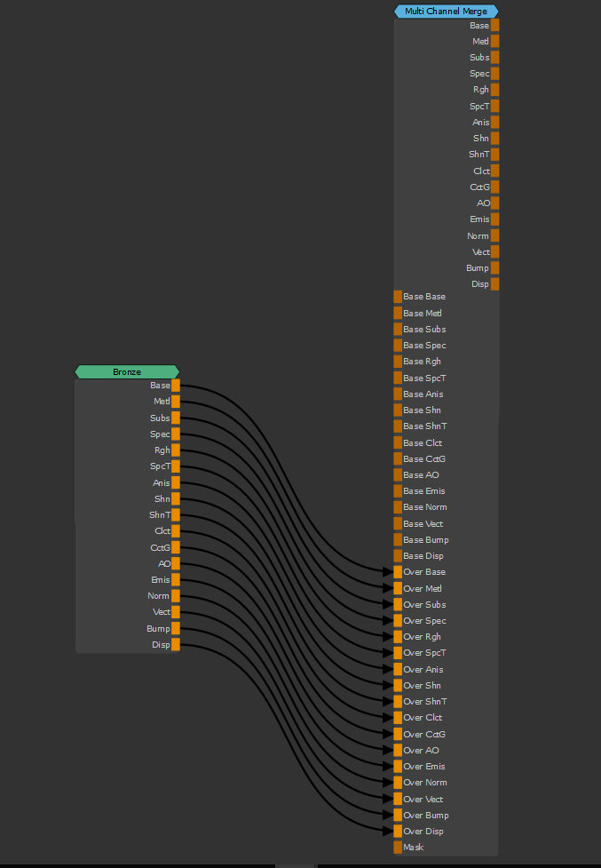Screen dimensions: 601x868
Task: Select the Multi Channel Merge node header
Action: (x=446, y=11)
